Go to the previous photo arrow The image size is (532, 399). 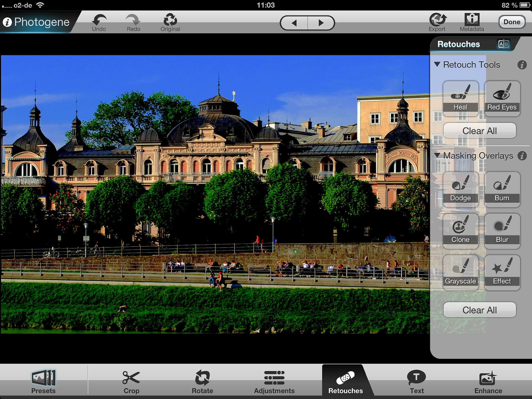tap(294, 23)
